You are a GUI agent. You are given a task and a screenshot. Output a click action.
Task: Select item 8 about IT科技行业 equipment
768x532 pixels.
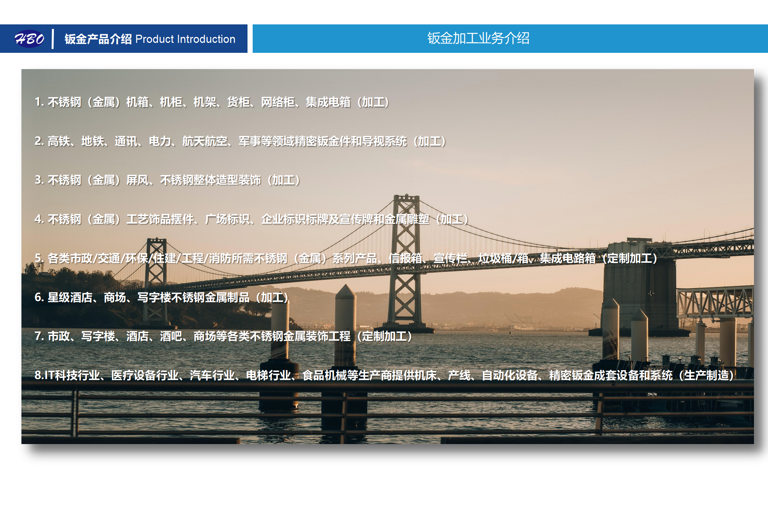pyautogui.click(x=383, y=375)
